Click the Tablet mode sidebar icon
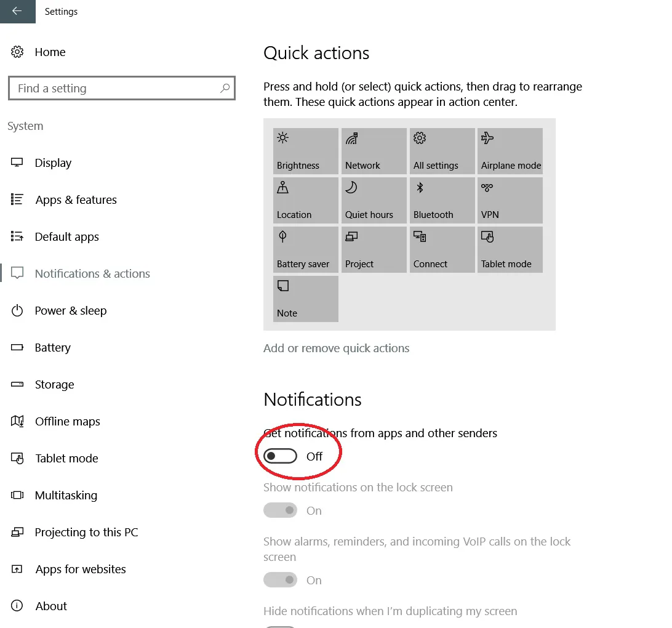 [x=17, y=458]
